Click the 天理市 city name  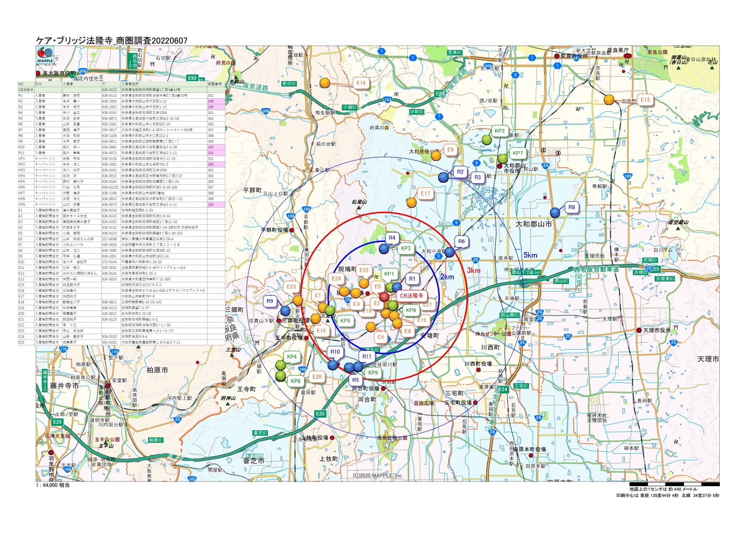(x=708, y=359)
